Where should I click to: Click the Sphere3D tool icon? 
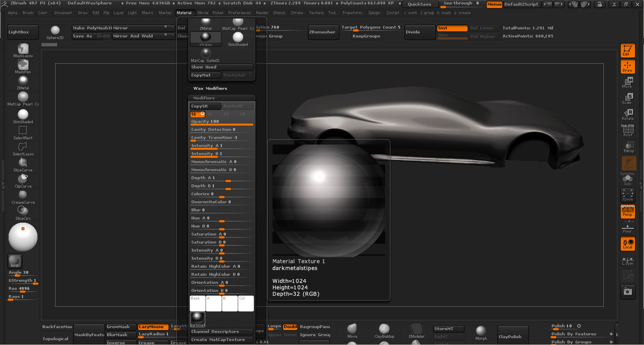point(55,32)
